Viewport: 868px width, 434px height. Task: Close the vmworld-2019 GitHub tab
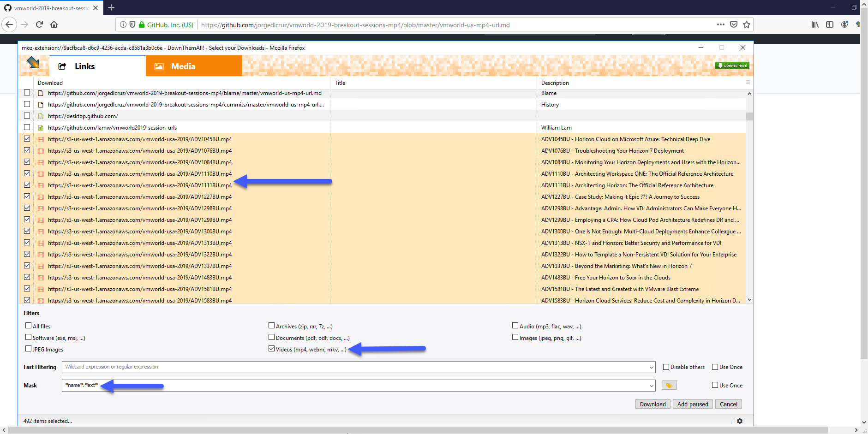pyautogui.click(x=96, y=8)
